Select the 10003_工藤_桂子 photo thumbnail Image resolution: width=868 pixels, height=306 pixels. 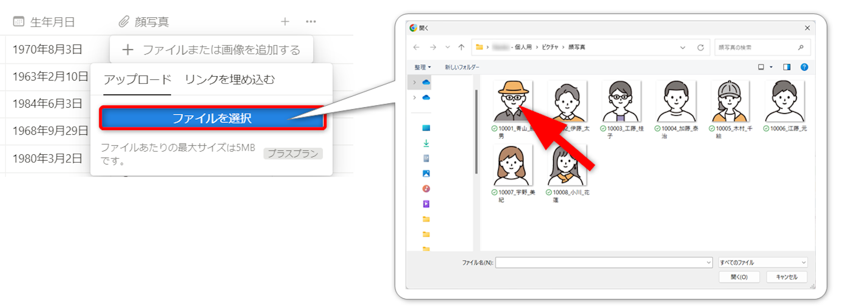click(x=621, y=101)
